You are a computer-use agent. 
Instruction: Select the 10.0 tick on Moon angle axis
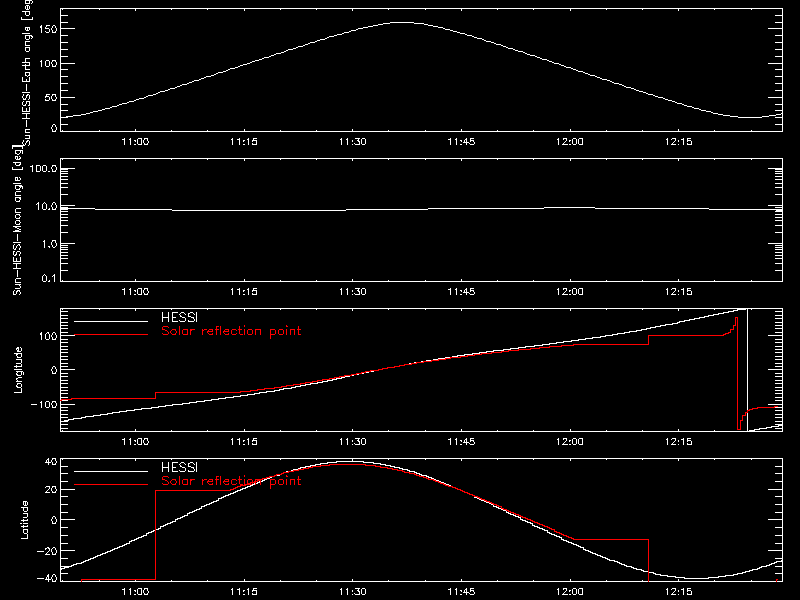46,206
